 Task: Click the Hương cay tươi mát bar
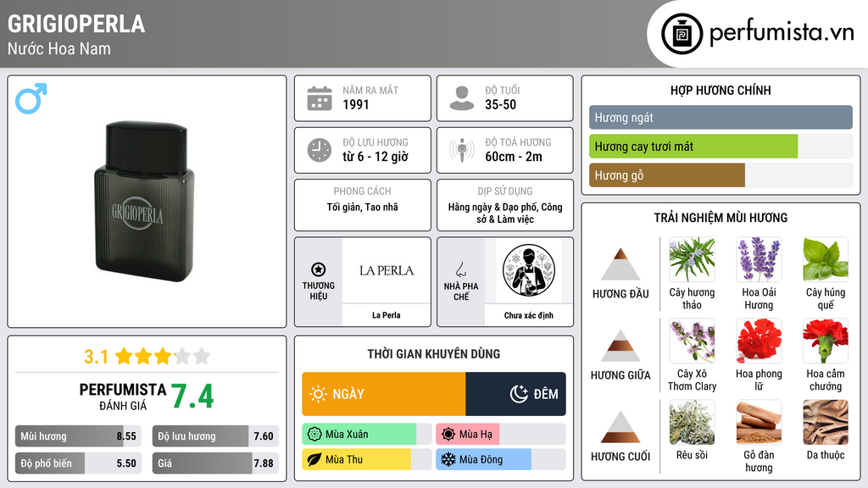click(721, 147)
